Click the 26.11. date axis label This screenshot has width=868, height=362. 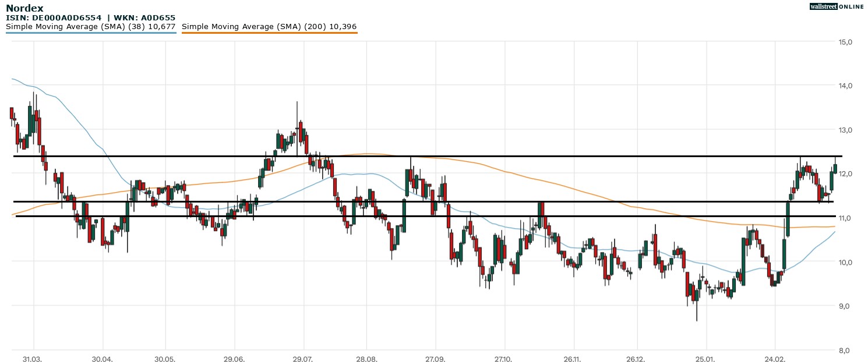(x=573, y=359)
